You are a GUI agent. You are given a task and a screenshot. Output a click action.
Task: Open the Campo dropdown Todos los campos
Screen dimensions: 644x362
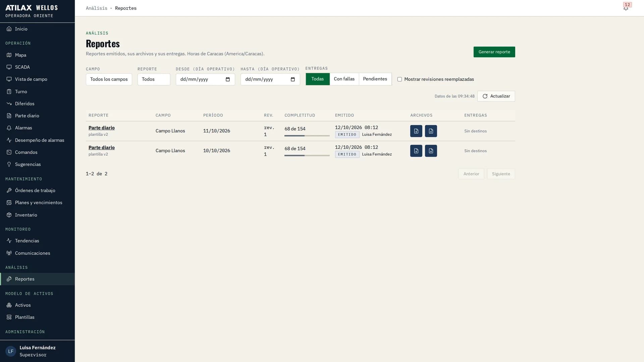[109, 79]
